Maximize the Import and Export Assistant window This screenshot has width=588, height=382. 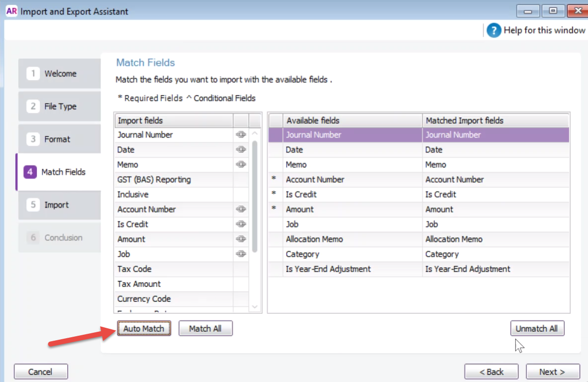553,11
